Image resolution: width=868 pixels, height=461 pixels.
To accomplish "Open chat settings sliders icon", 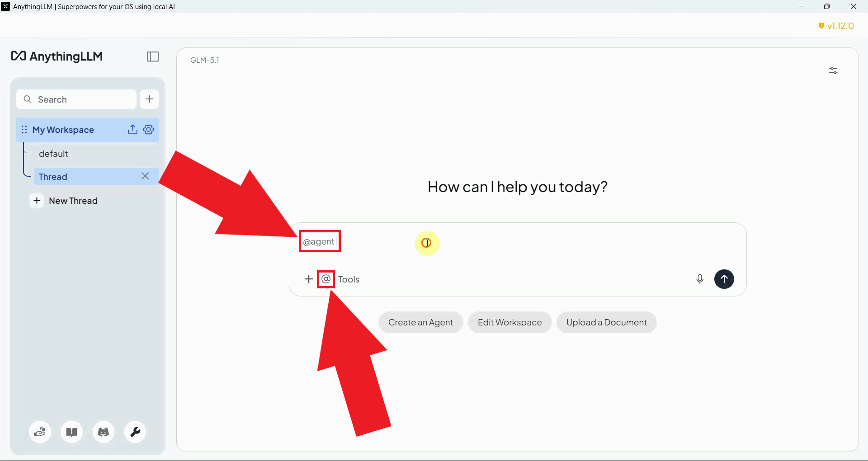I will (x=833, y=71).
